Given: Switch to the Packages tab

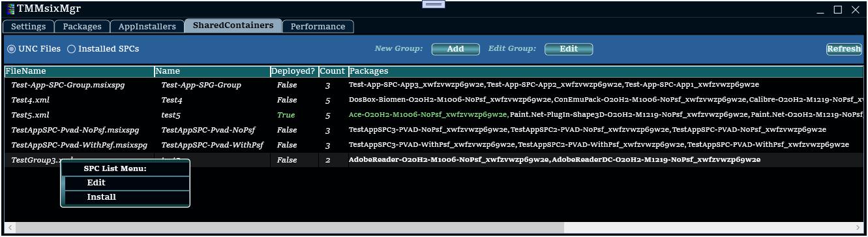Looking at the screenshot, I should pyautogui.click(x=82, y=27).
